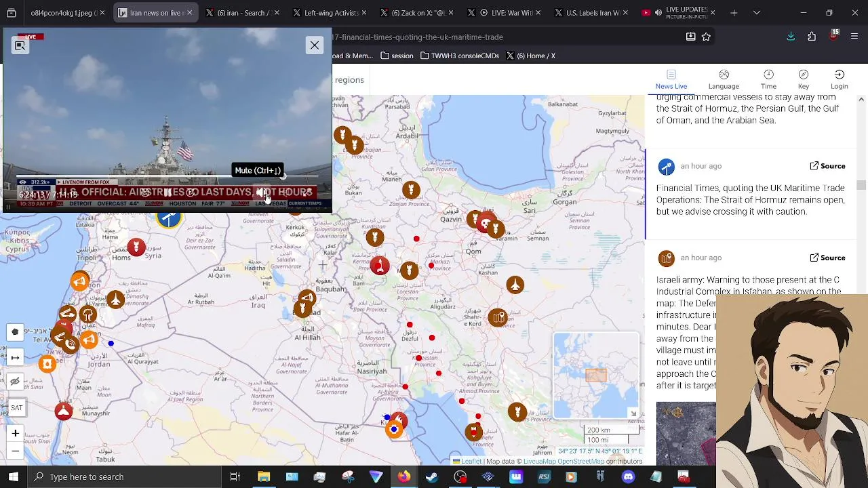The image size is (868, 488).
Task: Switch map to SAT satellite view
Action: 16,407
